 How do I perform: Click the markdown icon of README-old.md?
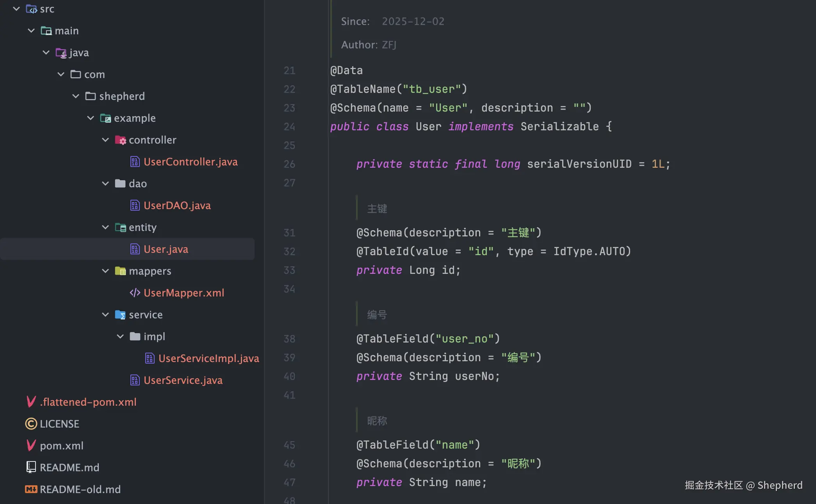(x=31, y=489)
